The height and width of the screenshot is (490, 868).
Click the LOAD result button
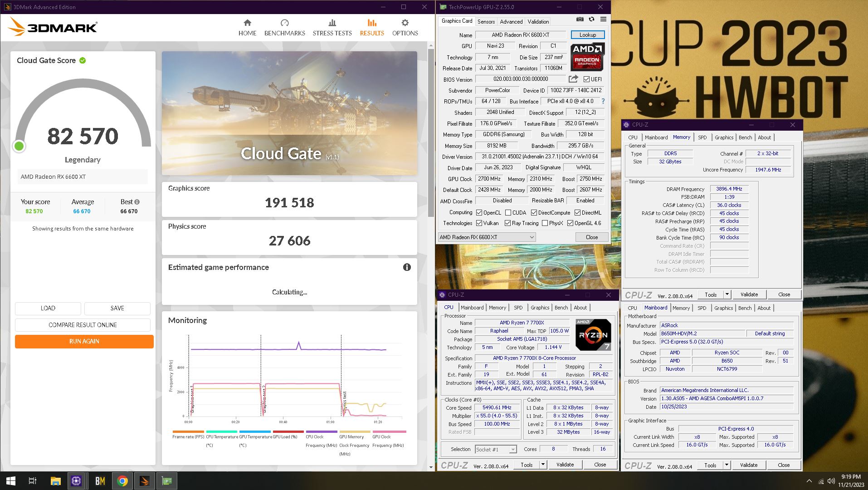[48, 308]
